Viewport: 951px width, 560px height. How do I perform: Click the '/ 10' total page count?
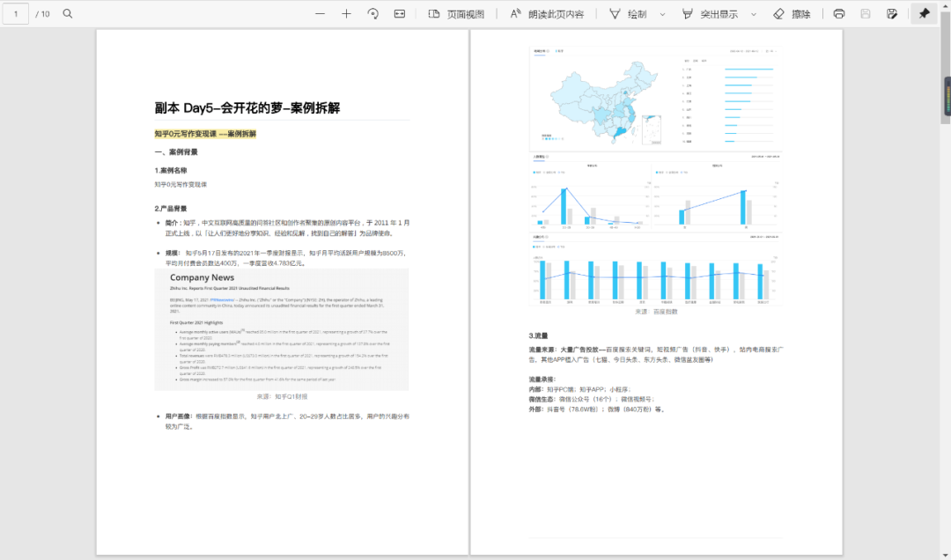(42, 14)
